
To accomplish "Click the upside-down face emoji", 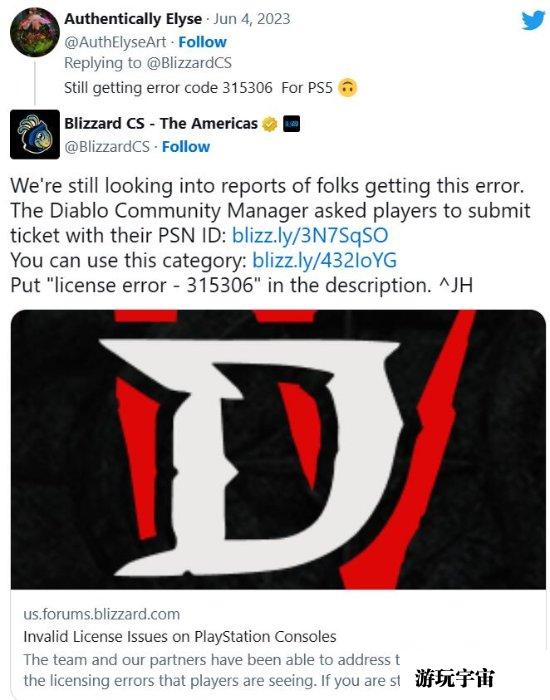I will point(347,88).
